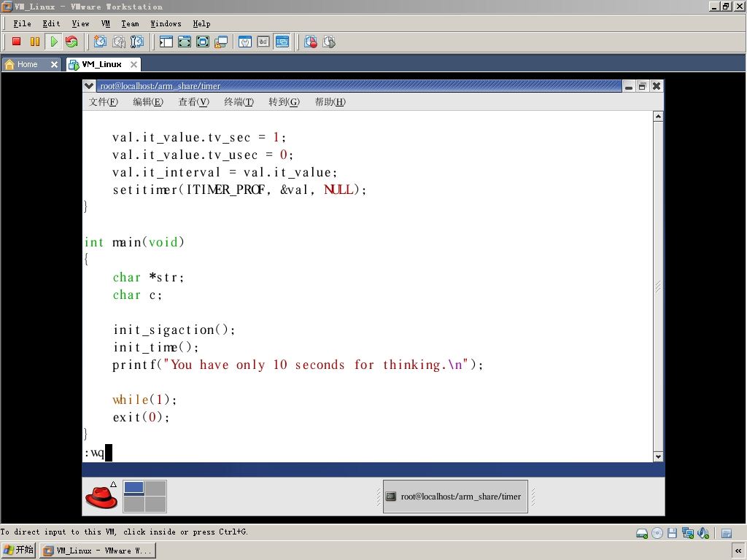The width and height of the screenshot is (747, 560).
Task: Click the replay recording icon
Action: tap(329, 42)
